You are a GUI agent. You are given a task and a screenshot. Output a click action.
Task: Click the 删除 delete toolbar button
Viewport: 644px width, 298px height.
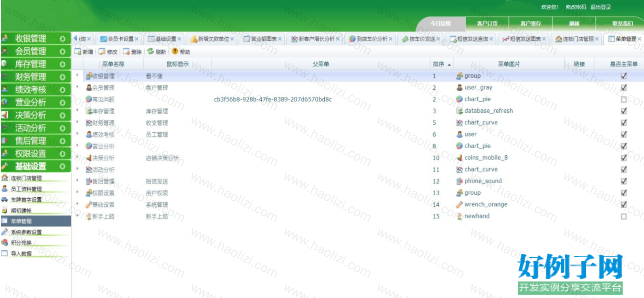pos(132,52)
